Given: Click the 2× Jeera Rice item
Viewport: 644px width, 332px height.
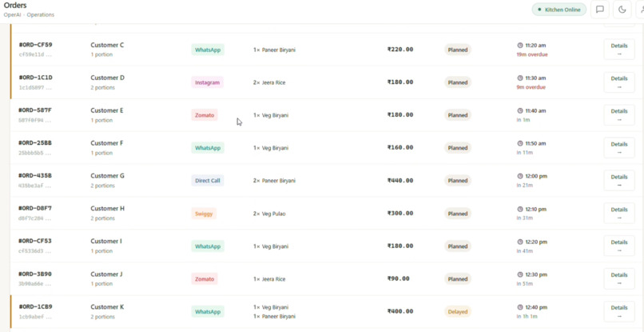Looking at the screenshot, I should [269, 82].
